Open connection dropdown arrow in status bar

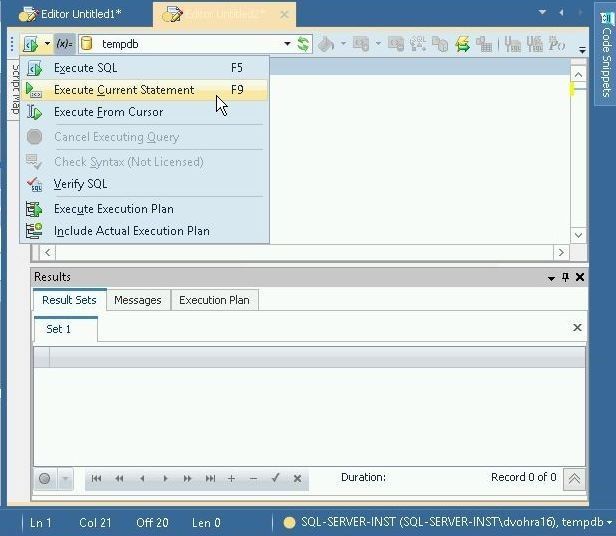pyautogui.click(x=607, y=522)
